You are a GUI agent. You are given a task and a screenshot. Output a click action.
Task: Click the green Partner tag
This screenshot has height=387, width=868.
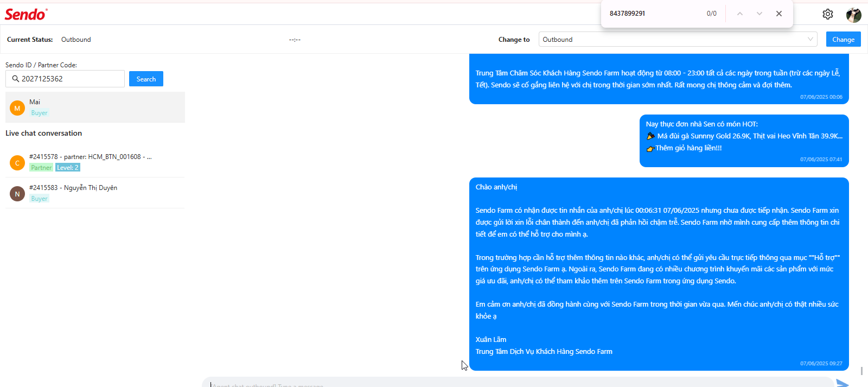point(41,168)
